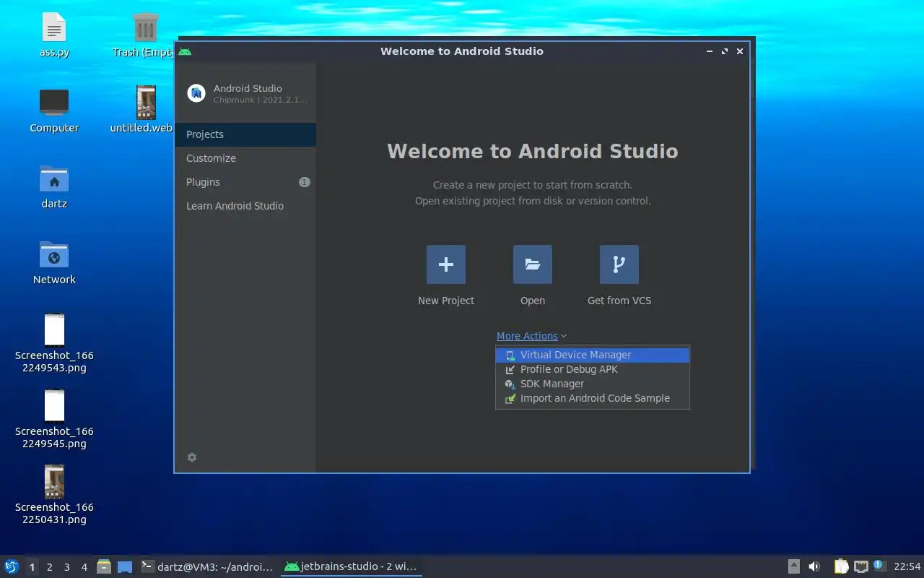Click Android icon in the window title bar
Viewport: 924px width, 578px height.
point(185,51)
